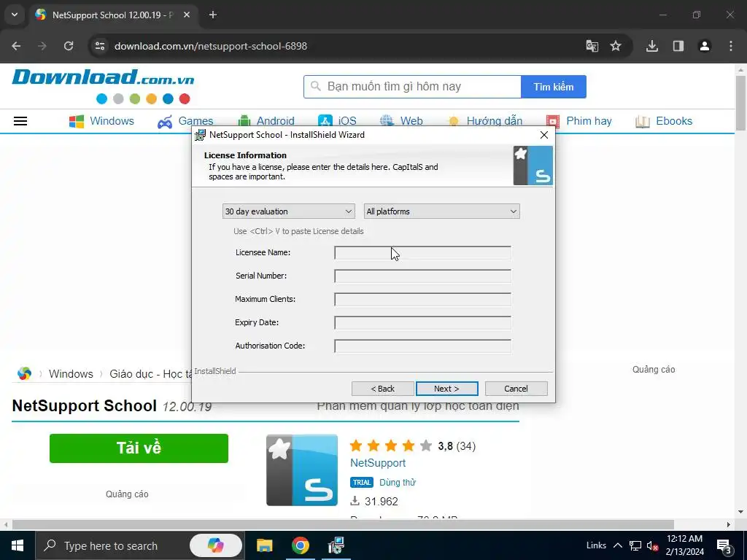Open Ebooks category in site navigation
747x560 pixels.
(x=664, y=121)
